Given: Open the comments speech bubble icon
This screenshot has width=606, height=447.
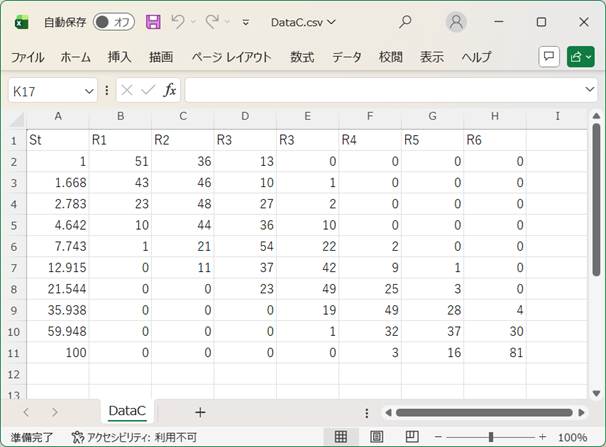Looking at the screenshot, I should point(548,57).
